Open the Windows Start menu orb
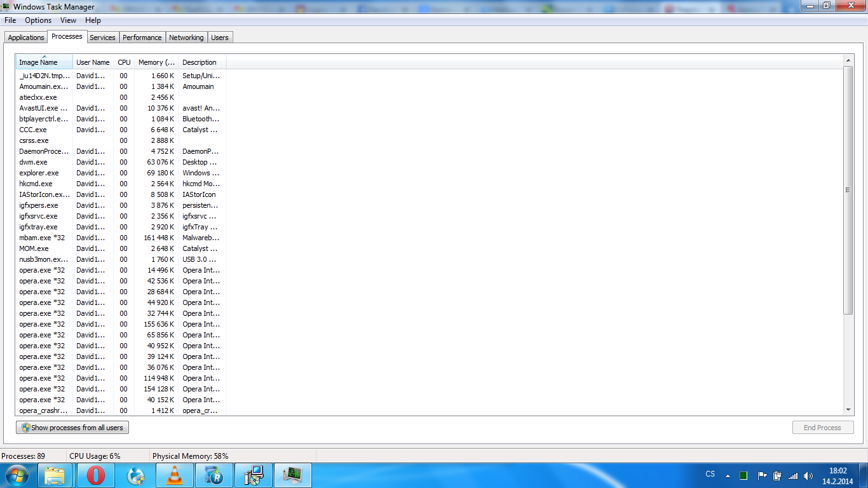The width and height of the screenshot is (868, 488). [16, 475]
